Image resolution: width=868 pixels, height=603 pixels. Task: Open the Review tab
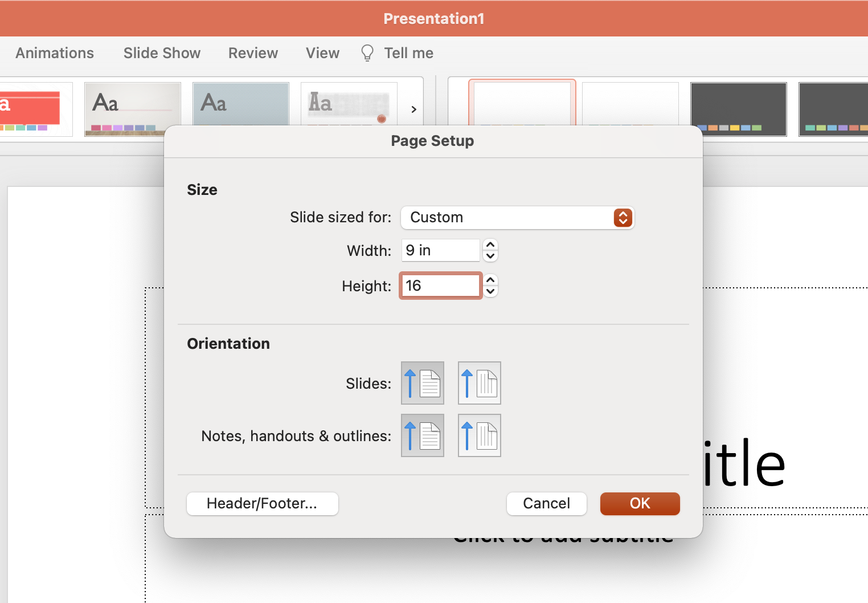coord(253,53)
